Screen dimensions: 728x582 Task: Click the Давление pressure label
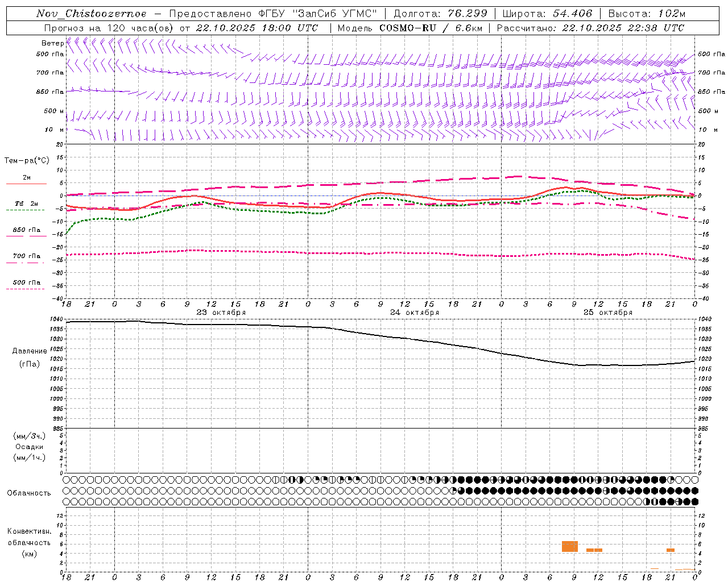30,351
